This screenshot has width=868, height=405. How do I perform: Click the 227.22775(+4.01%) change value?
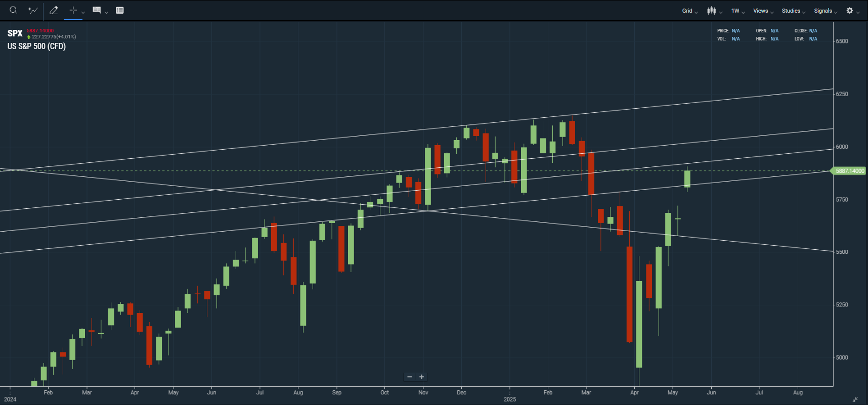click(x=54, y=37)
